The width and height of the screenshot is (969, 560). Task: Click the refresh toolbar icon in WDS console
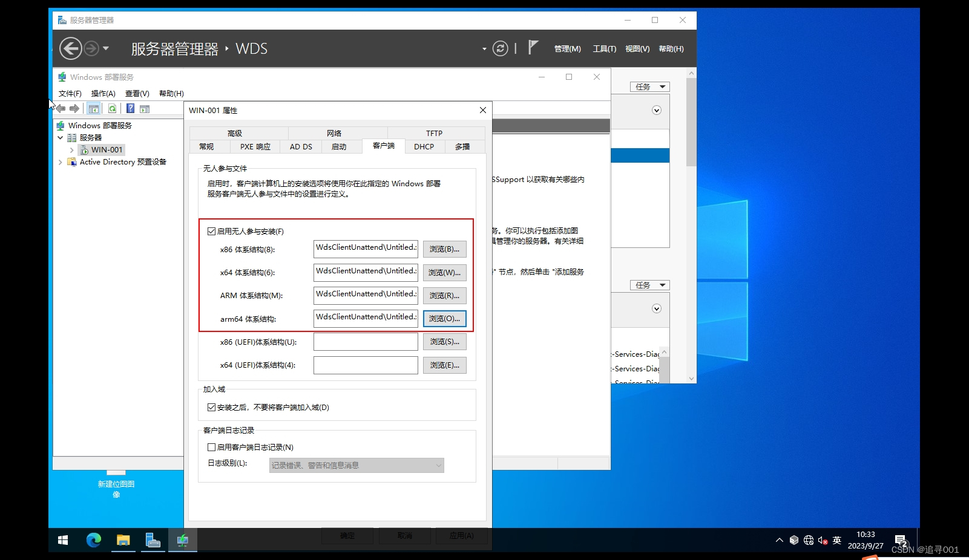112,109
